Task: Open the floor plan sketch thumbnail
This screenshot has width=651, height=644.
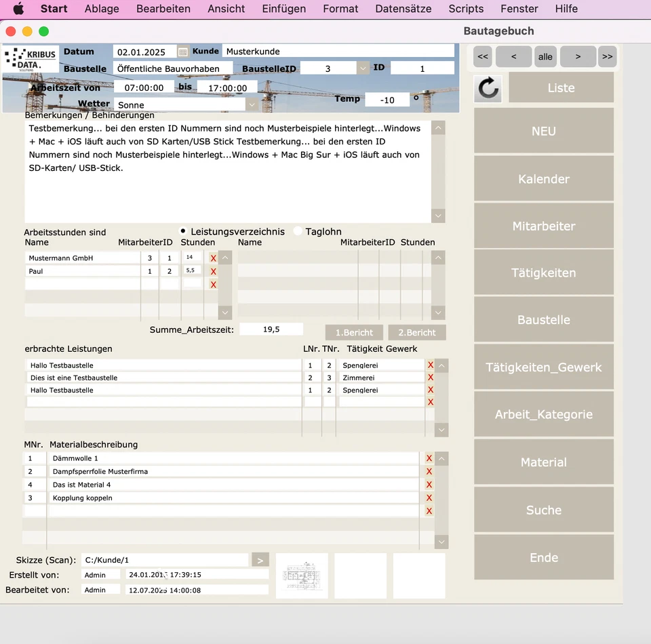Action: pyautogui.click(x=302, y=576)
